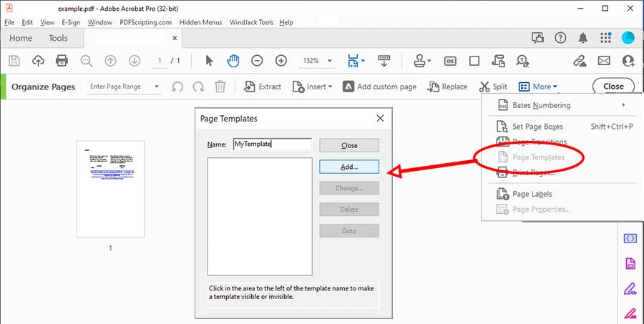Select the hand pan tool
This screenshot has width=644, height=324.
[233, 61]
